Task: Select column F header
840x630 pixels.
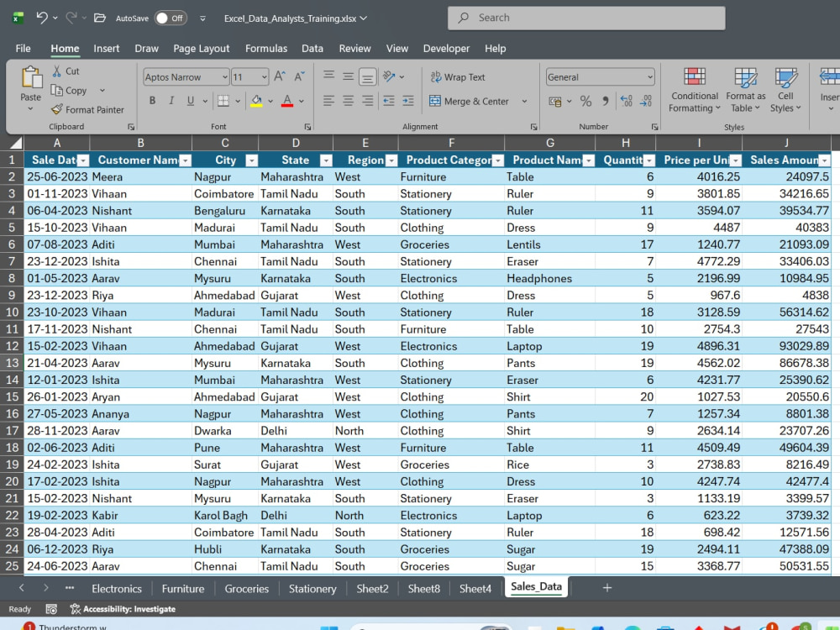Action: tap(451, 143)
